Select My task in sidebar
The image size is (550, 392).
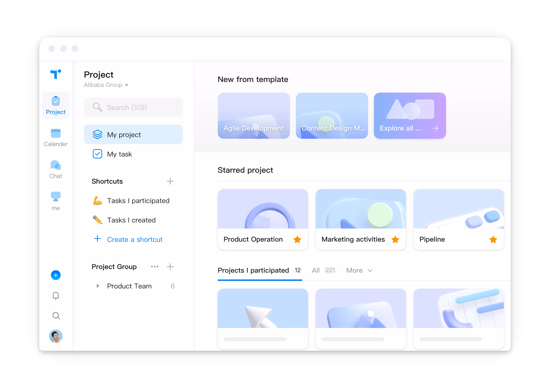coord(119,154)
